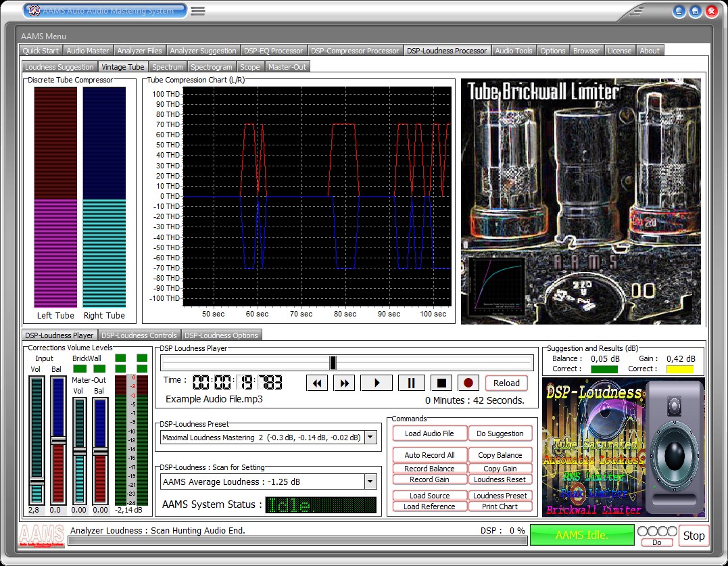This screenshot has width=728, height=566.
Task: Click the Copy Gain button
Action: 500,469
